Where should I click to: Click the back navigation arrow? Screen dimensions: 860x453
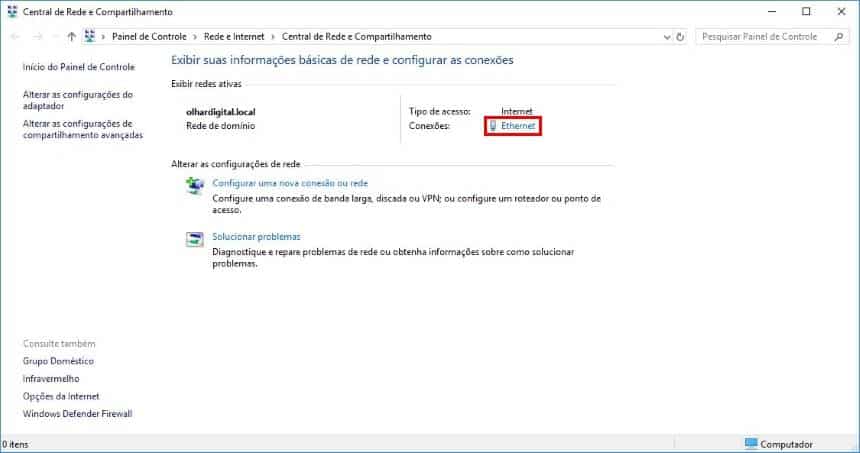click(15, 36)
